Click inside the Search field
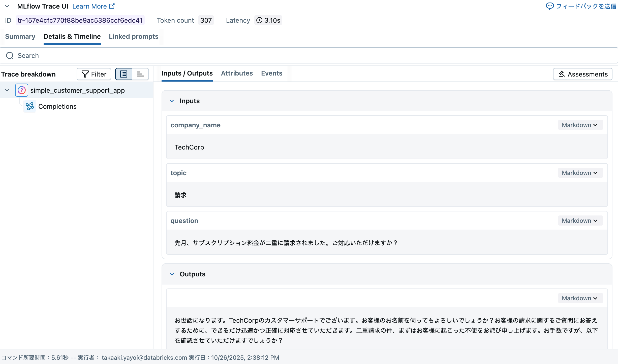This screenshot has height=364, width=618. 101,55
